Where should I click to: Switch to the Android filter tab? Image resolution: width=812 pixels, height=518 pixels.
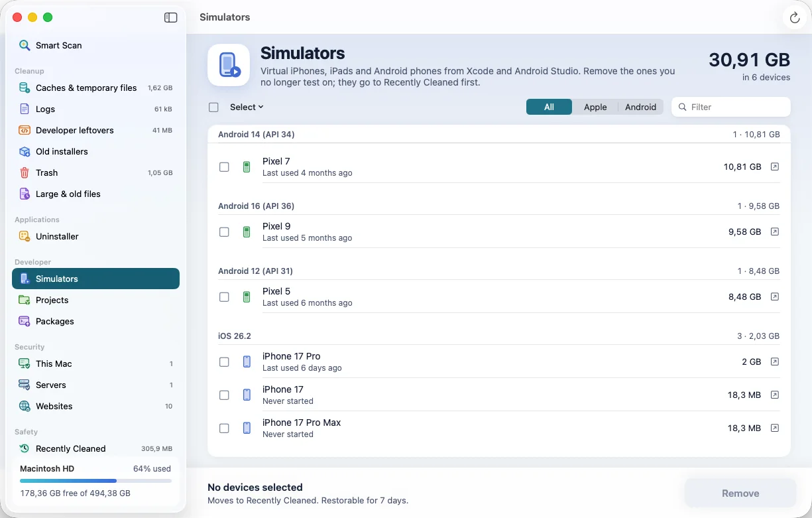[x=640, y=107]
